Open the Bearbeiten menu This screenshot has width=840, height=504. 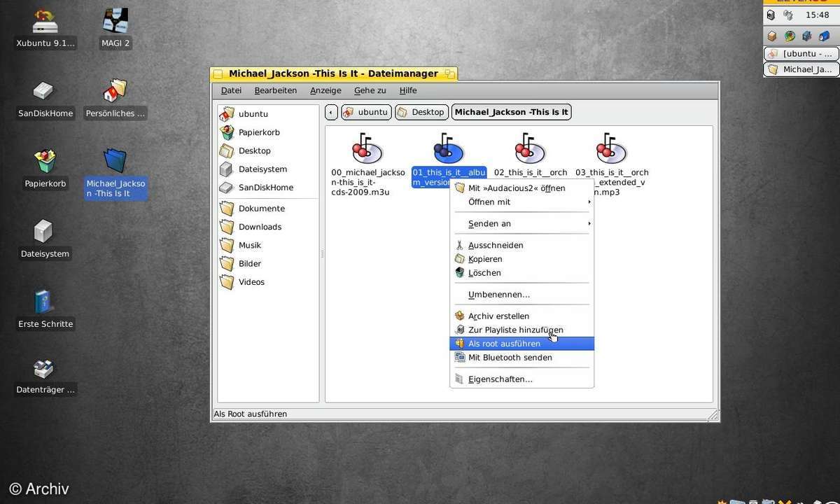pyautogui.click(x=275, y=90)
